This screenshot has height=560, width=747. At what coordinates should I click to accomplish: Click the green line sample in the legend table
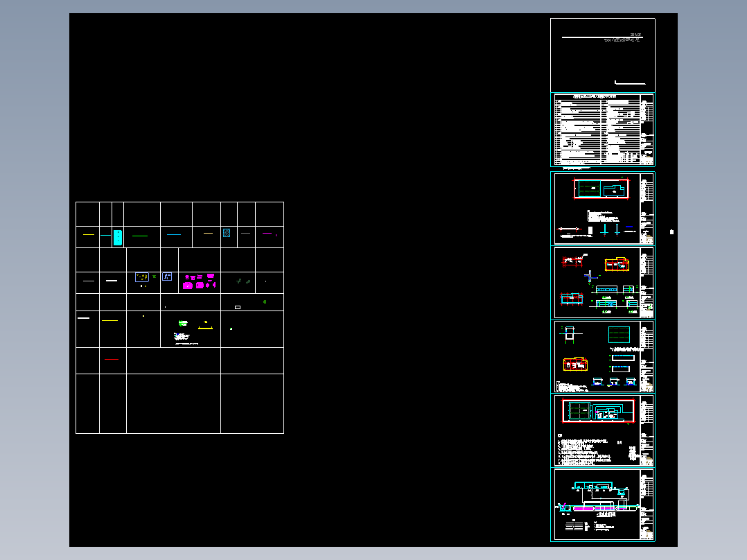coord(139,236)
